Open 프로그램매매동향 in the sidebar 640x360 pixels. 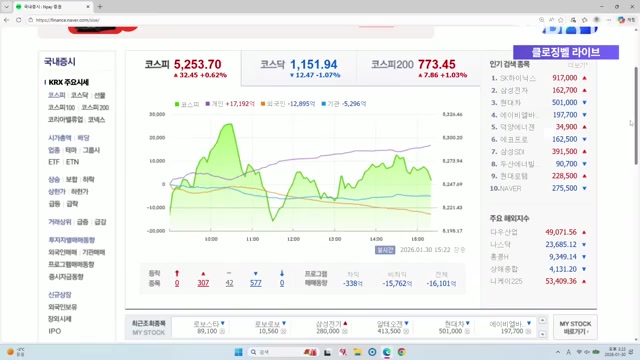tap(71, 264)
